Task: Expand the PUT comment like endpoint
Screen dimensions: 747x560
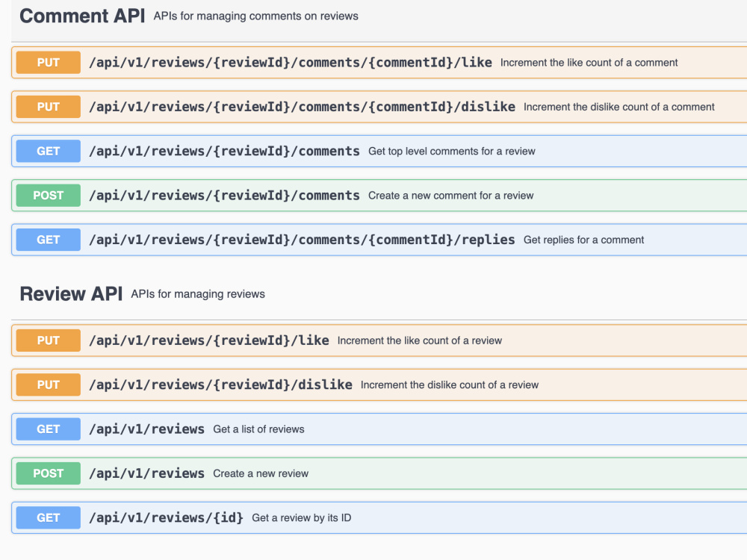Action: pyautogui.click(x=379, y=63)
